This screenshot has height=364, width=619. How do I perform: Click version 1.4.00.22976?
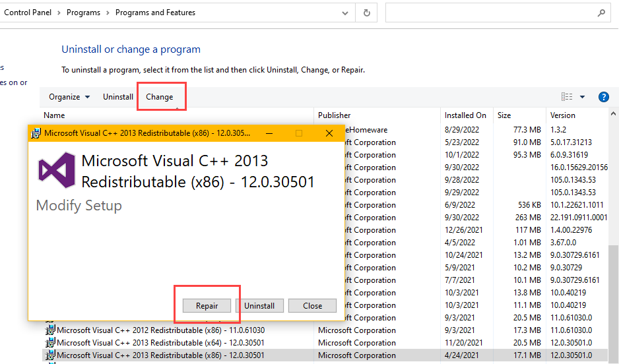pos(571,230)
